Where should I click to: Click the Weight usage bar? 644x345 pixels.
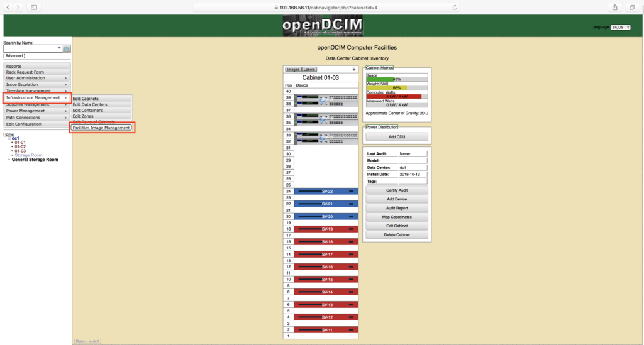coord(397,88)
